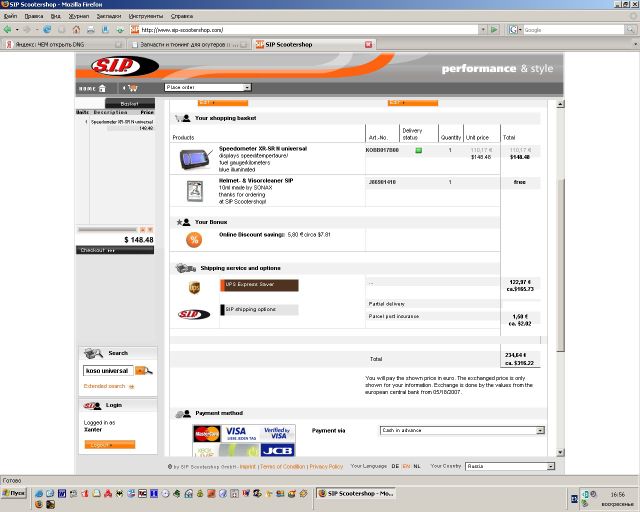This screenshot has width=640, height=512.
Task: Reload the page using the toolbar refresh icon
Action: (47, 29)
